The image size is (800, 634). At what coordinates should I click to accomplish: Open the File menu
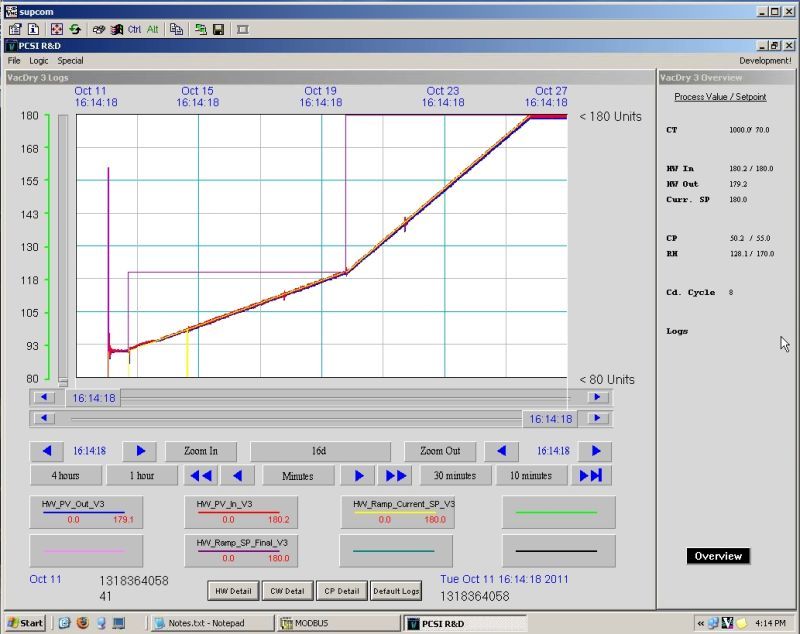14,61
